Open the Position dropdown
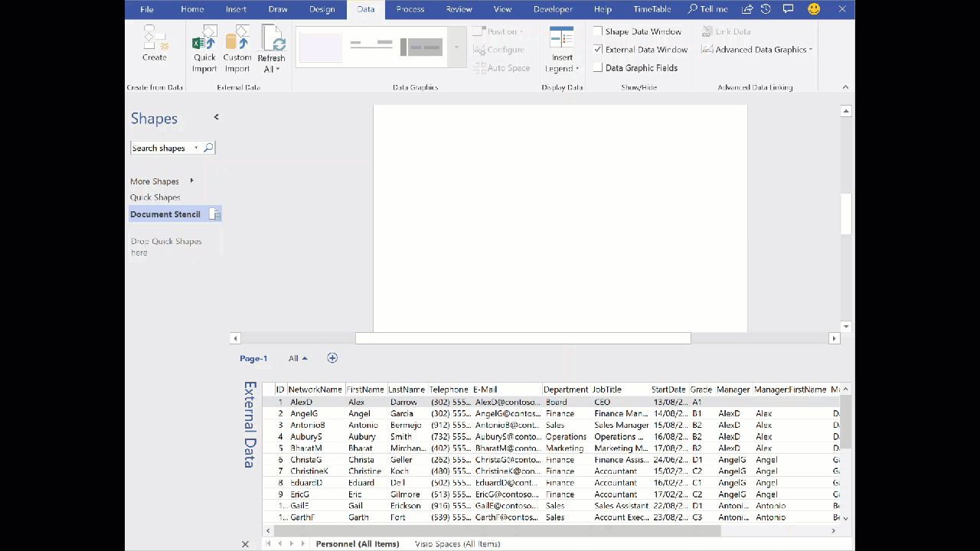The width and height of the screenshot is (980, 551). 499,31
